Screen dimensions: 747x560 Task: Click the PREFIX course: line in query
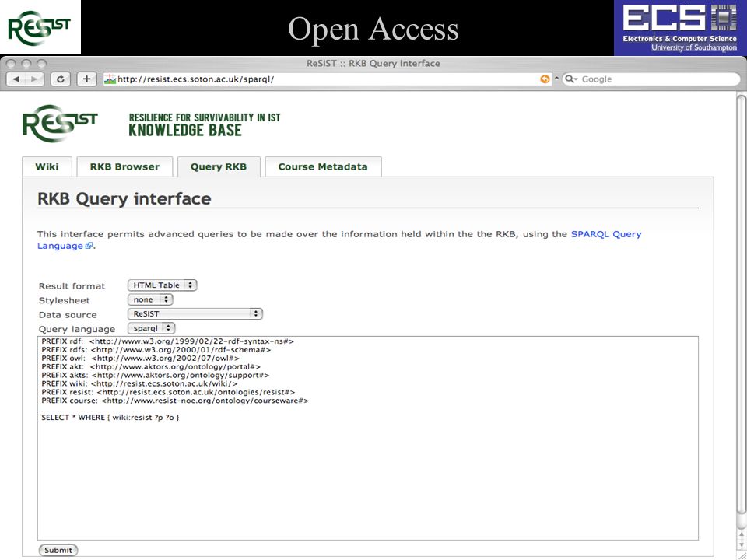(x=175, y=401)
